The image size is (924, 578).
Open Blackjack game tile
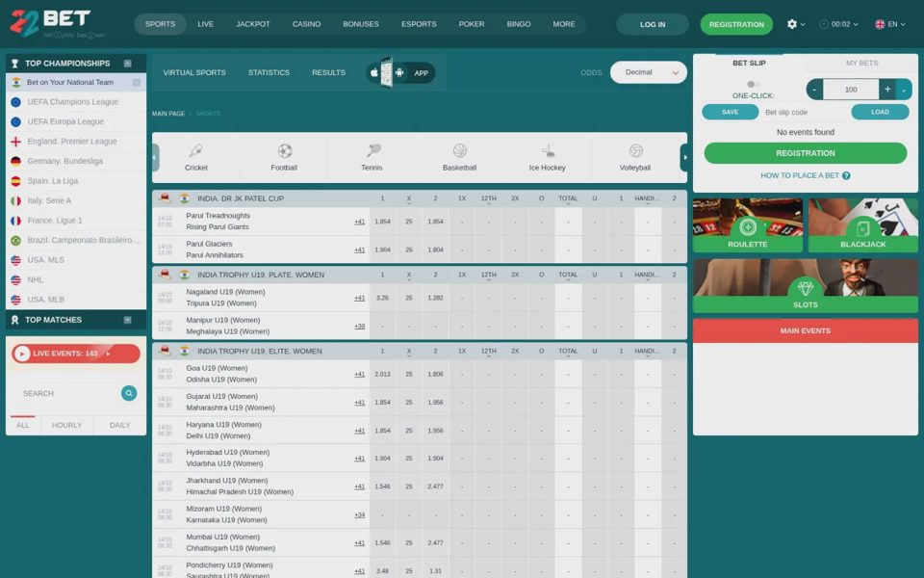click(x=863, y=225)
